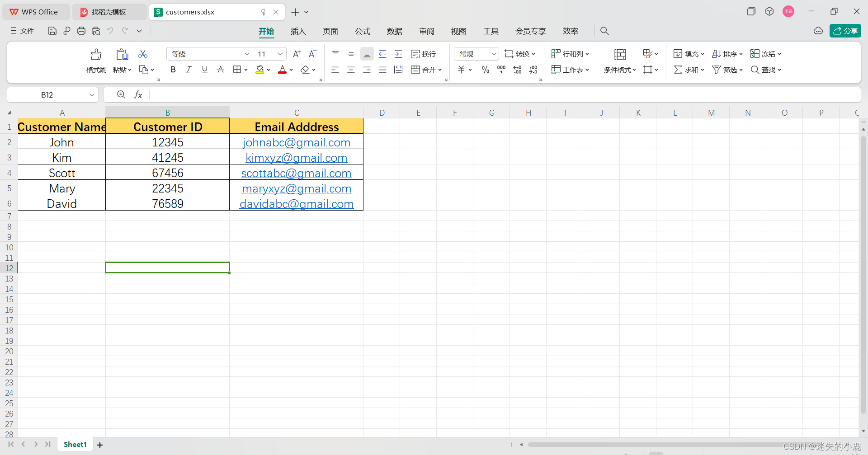Click the Borders grid icon
Image resolution: width=868 pixels, height=455 pixels.
(237, 70)
